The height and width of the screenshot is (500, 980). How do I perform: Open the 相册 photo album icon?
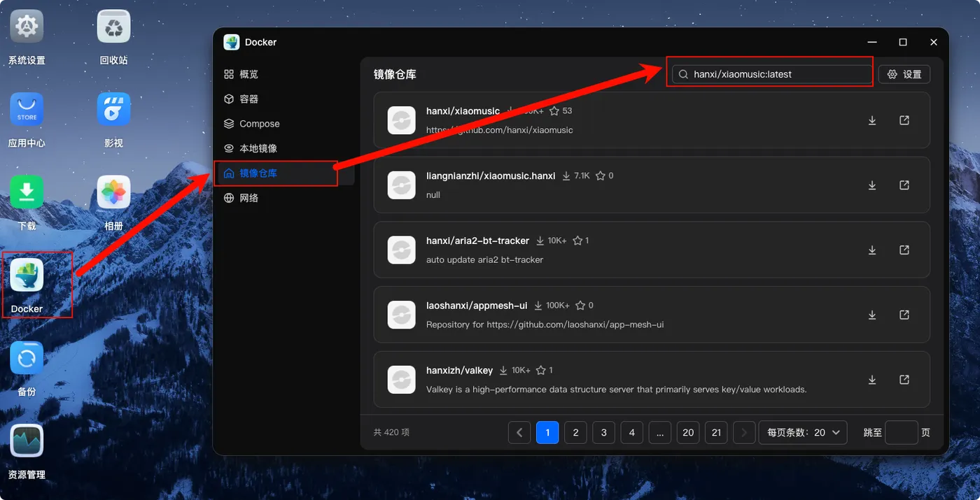[x=114, y=192]
